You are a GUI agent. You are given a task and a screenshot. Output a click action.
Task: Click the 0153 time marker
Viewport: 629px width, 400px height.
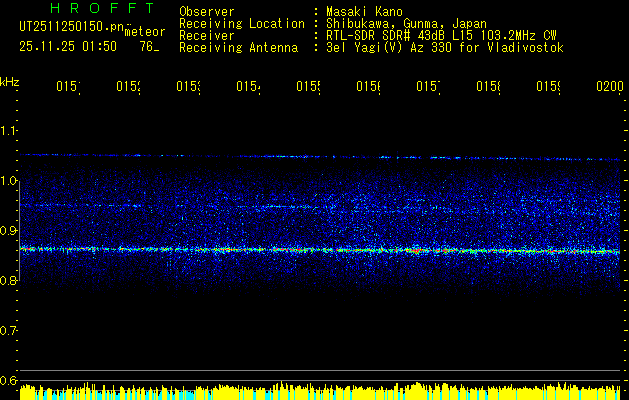tap(188, 87)
